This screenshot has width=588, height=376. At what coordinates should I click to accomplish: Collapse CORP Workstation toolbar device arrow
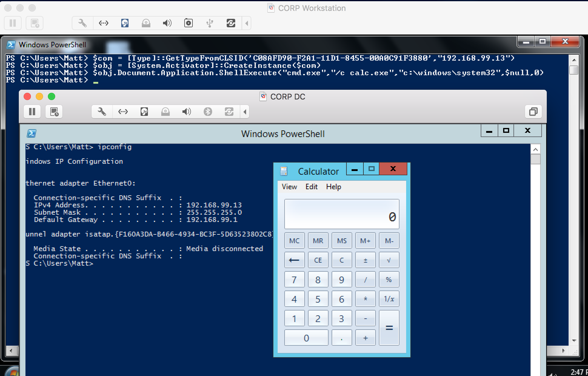tap(247, 23)
